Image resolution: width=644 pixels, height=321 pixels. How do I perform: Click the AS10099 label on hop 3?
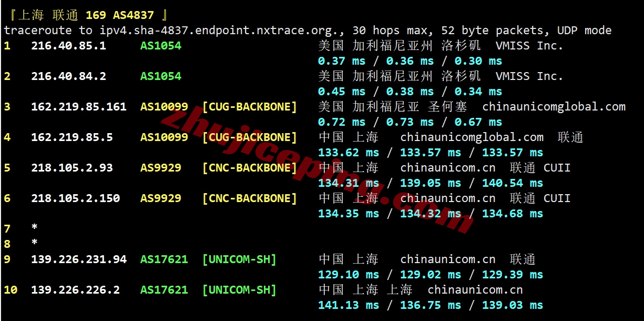(164, 107)
